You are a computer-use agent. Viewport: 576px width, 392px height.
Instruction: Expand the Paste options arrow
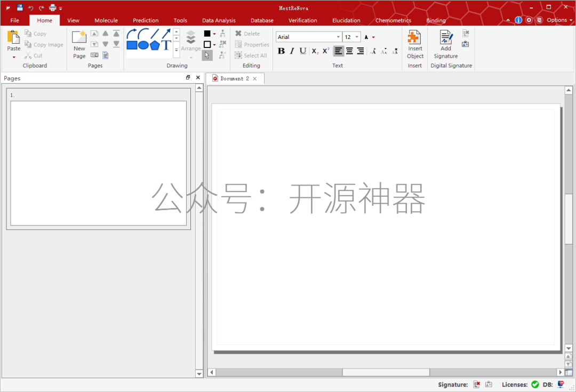click(x=13, y=57)
